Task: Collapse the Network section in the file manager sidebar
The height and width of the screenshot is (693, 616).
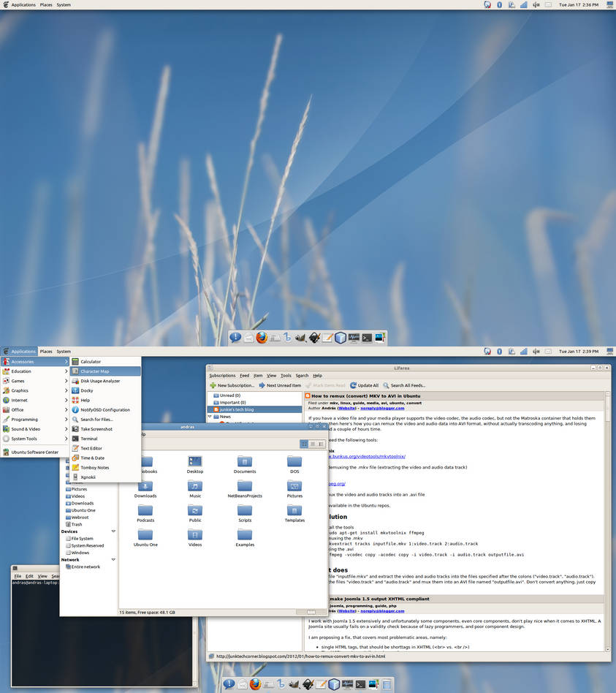Action: 113,559
